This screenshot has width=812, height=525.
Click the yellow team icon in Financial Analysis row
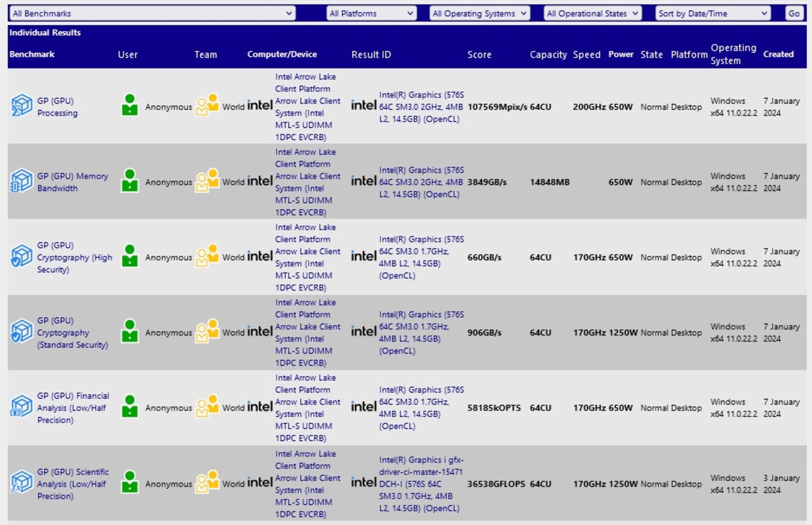pos(207,405)
